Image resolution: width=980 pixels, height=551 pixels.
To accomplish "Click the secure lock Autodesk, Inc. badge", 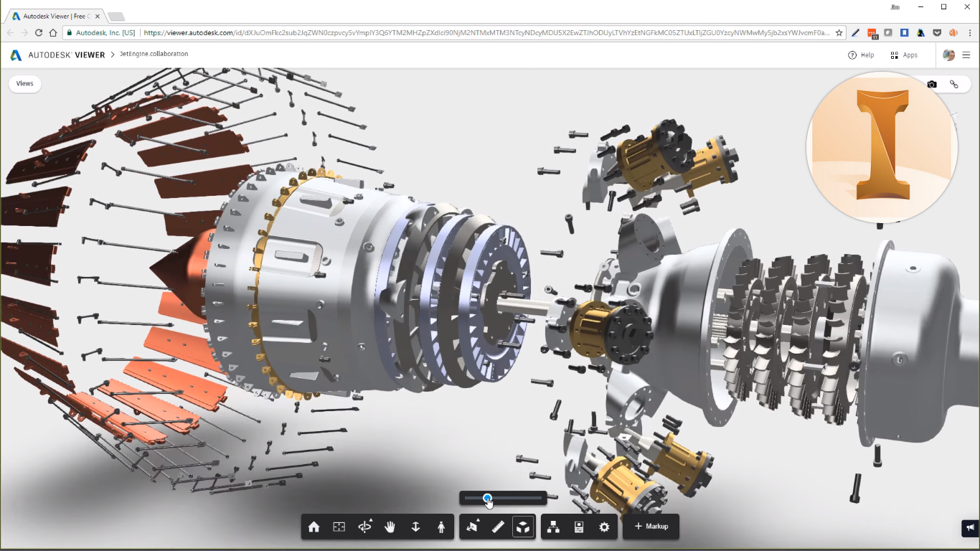I will pos(101,33).
